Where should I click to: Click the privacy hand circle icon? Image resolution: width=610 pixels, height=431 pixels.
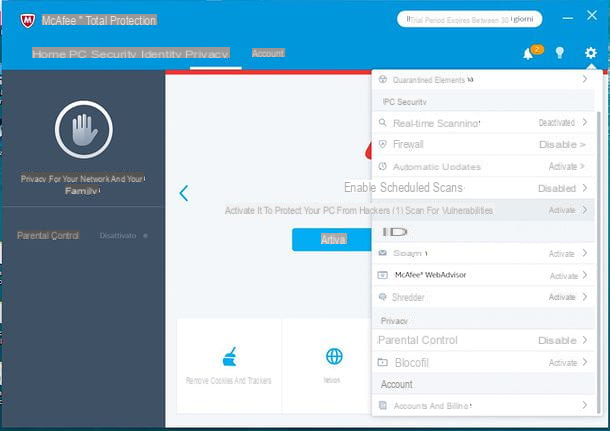[x=84, y=129]
